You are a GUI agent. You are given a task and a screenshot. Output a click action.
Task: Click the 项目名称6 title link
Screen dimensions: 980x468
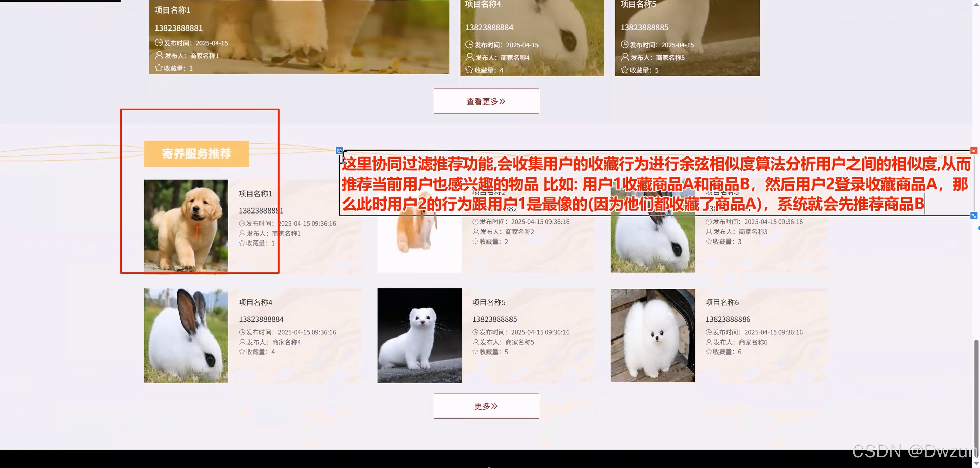tap(722, 302)
